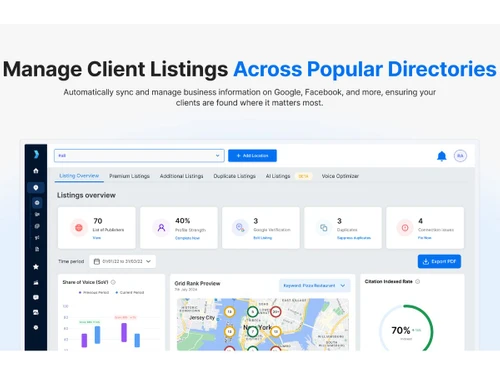Click the red globe publishers icon

pos(79,228)
